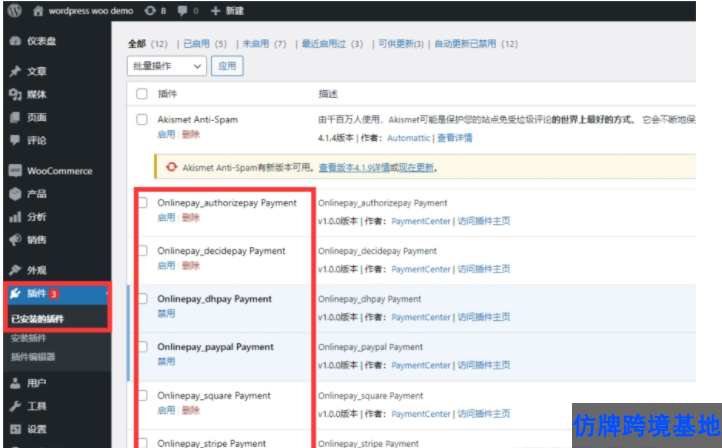Click the home icon beside the site name
Image resolution: width=722 pixels, height=448 pixels.
[x=38, y=11]
